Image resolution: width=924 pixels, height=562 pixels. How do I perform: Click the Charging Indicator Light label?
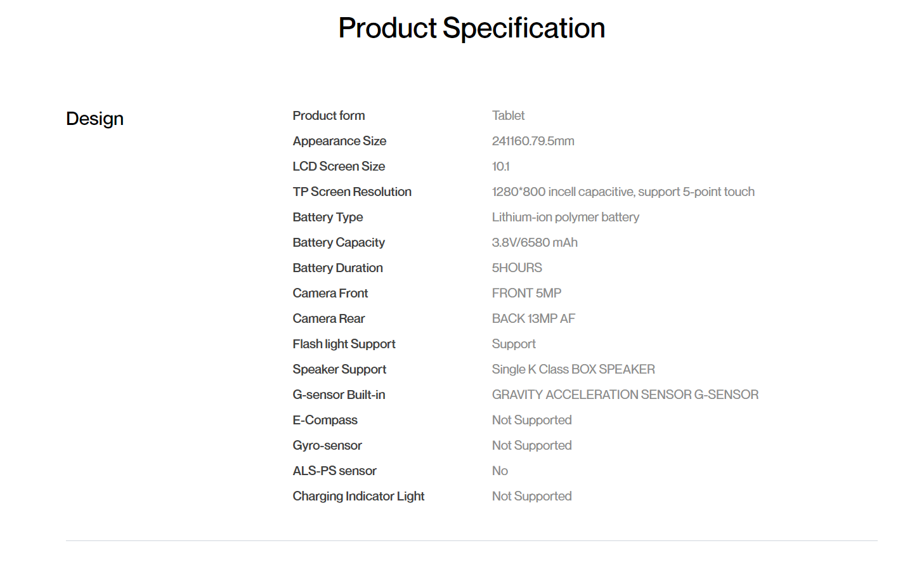358,496
